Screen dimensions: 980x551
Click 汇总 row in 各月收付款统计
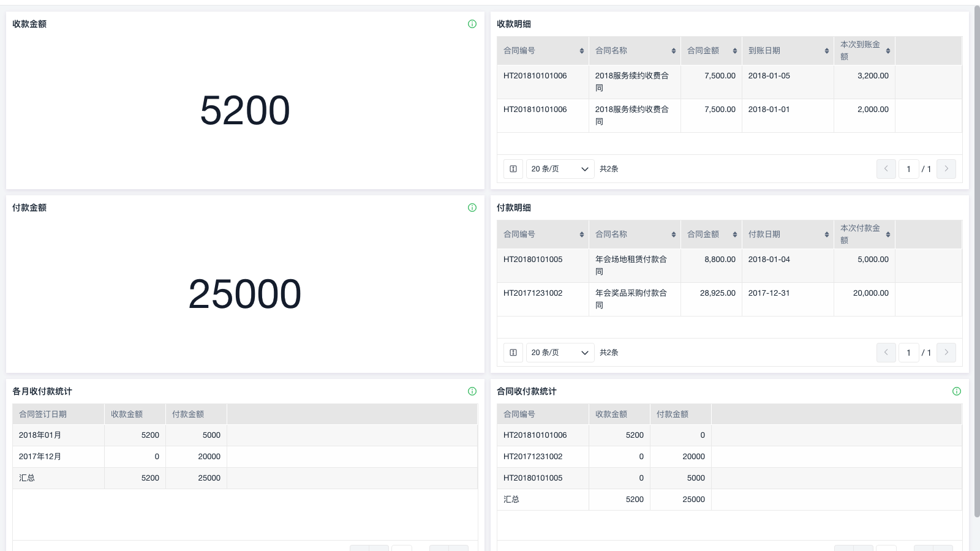pos(245,478)
